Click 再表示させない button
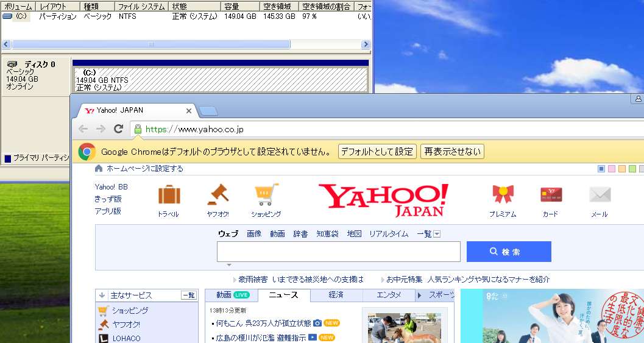The height and width of the screenshot is (343, 644). point(452,152)
